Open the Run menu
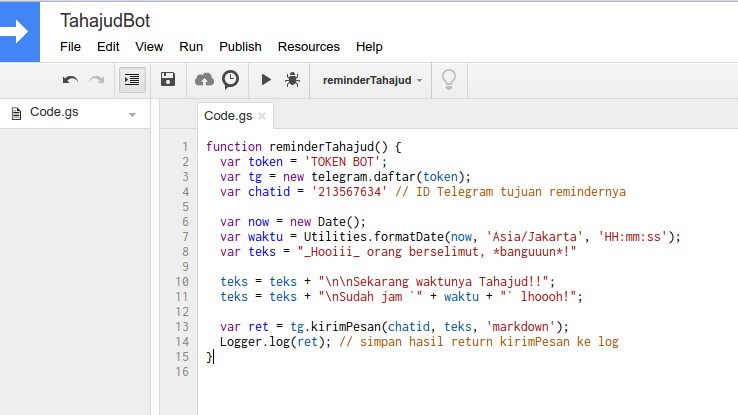738x415 pixels. [x=191, y=46]
